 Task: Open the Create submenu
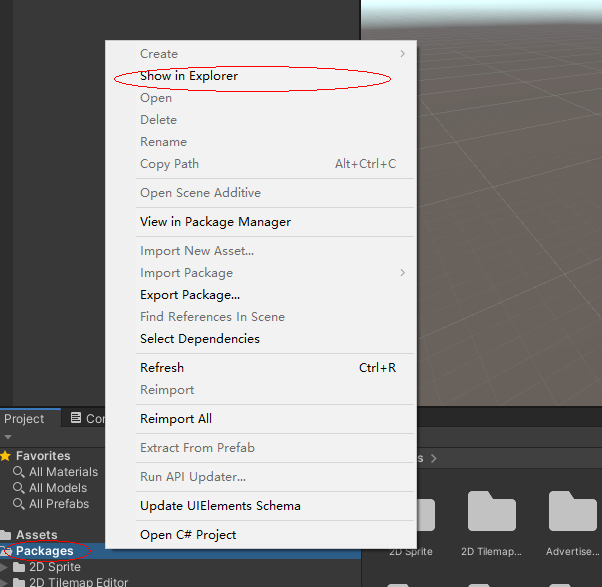(x=261, y=54)
